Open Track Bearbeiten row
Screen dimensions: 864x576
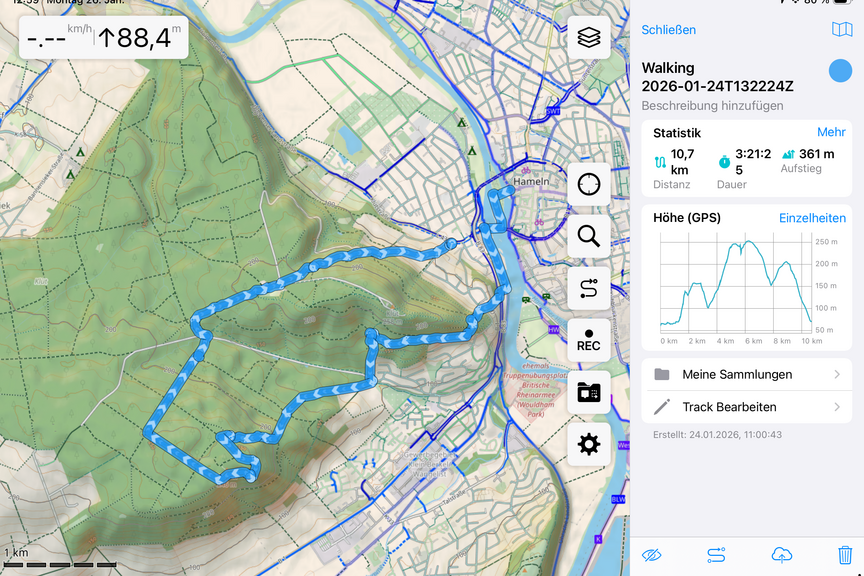747,407
